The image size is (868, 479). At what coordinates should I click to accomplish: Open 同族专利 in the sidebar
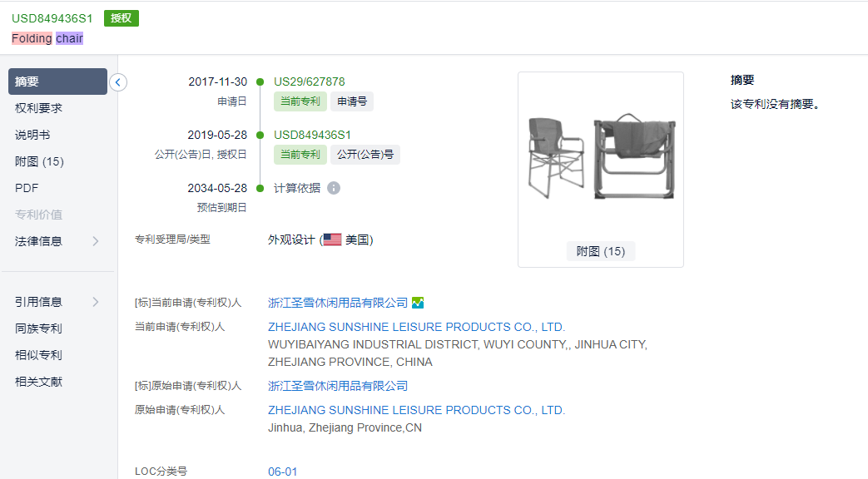tap(39, 328)
